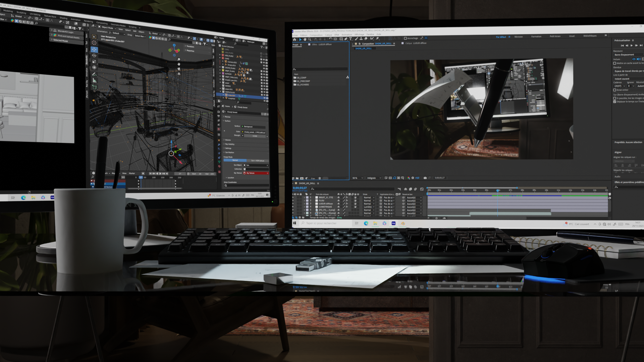Select the Blender Move tool
The image size is (644, 362).
(x=94, y=50)
